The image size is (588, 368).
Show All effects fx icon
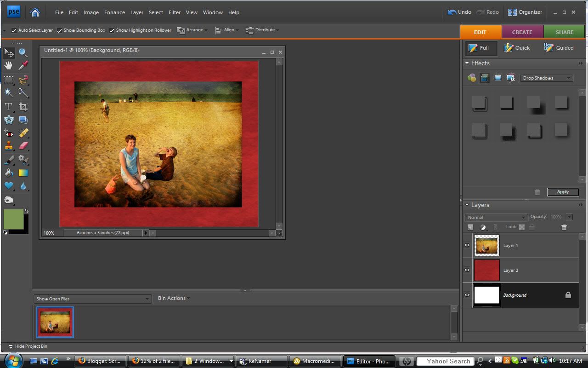[x=511, y=78]
